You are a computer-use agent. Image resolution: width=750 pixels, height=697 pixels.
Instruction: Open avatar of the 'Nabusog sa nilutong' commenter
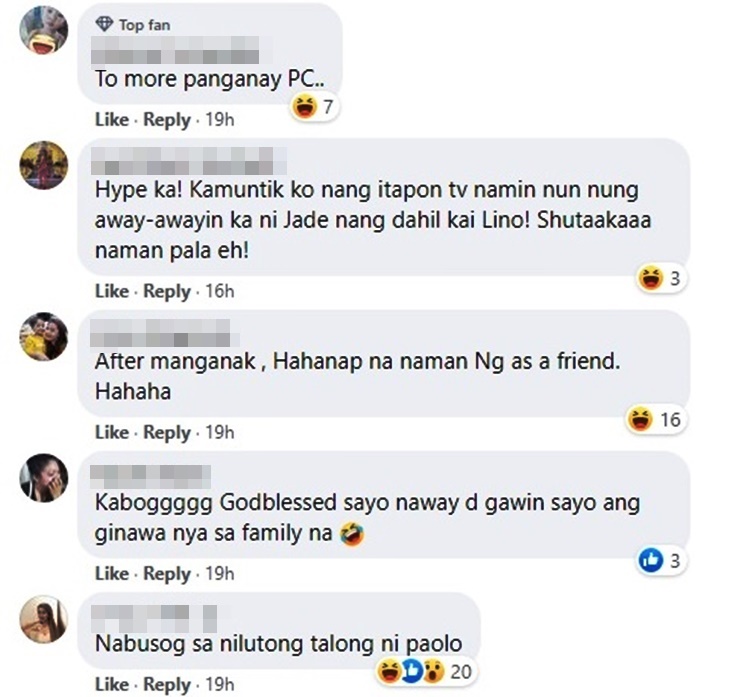(x=44, y=619)
